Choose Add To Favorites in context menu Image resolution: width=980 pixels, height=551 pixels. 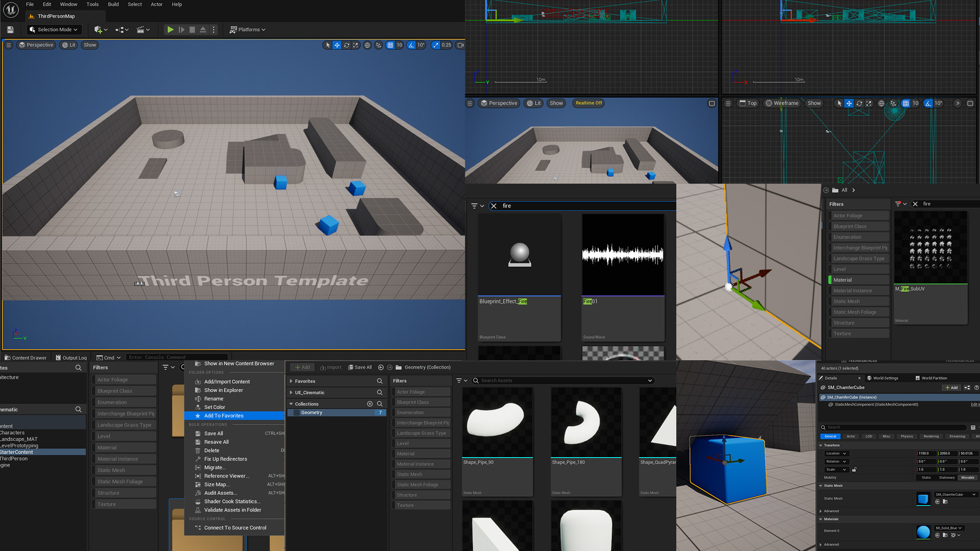coord(224,416)
